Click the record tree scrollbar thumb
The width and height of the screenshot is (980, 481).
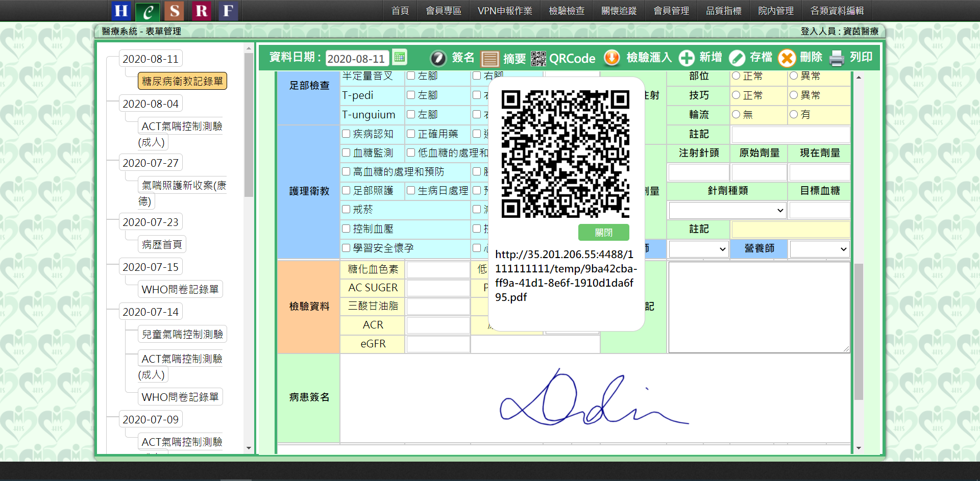249,125
